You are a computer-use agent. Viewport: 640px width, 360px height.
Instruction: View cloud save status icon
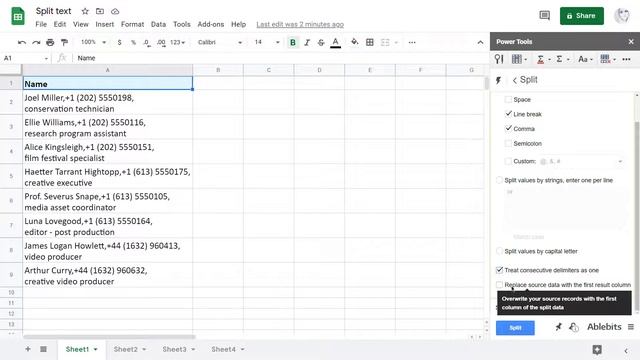[x=115, y=11]
